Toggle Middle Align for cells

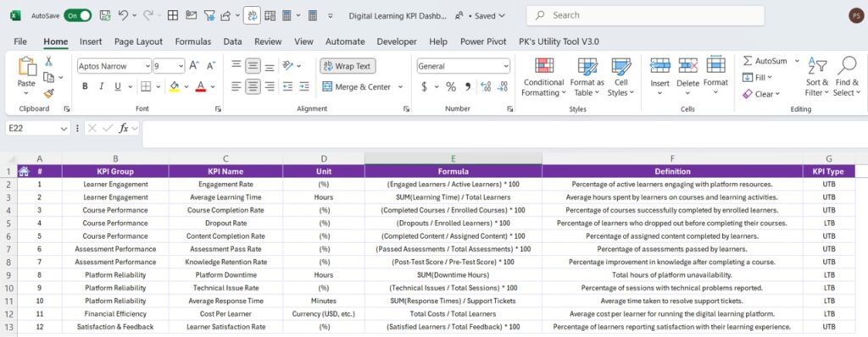point(253,66)
